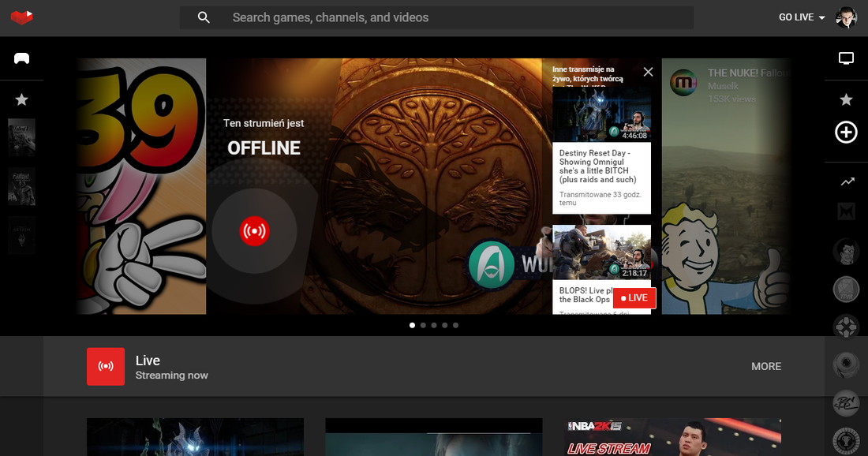Click the add channel plus icon
This screenshot has height=456, width=868.
(846, 133)
